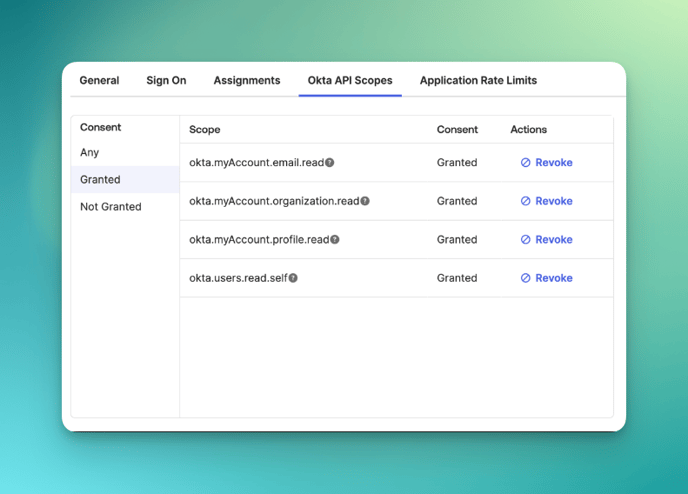Click the Scope column header
This screenshot has height=494, width=688.
coord(205,130)
